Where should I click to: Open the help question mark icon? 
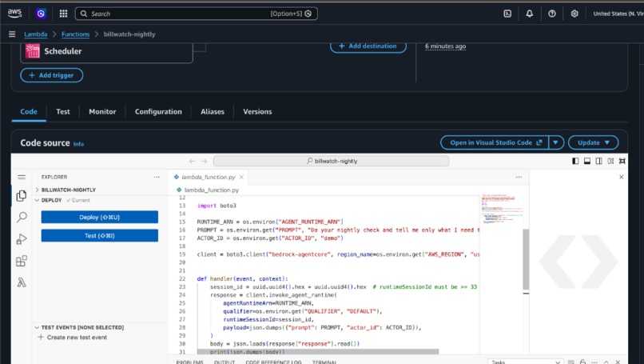click(x=551, y=14)
